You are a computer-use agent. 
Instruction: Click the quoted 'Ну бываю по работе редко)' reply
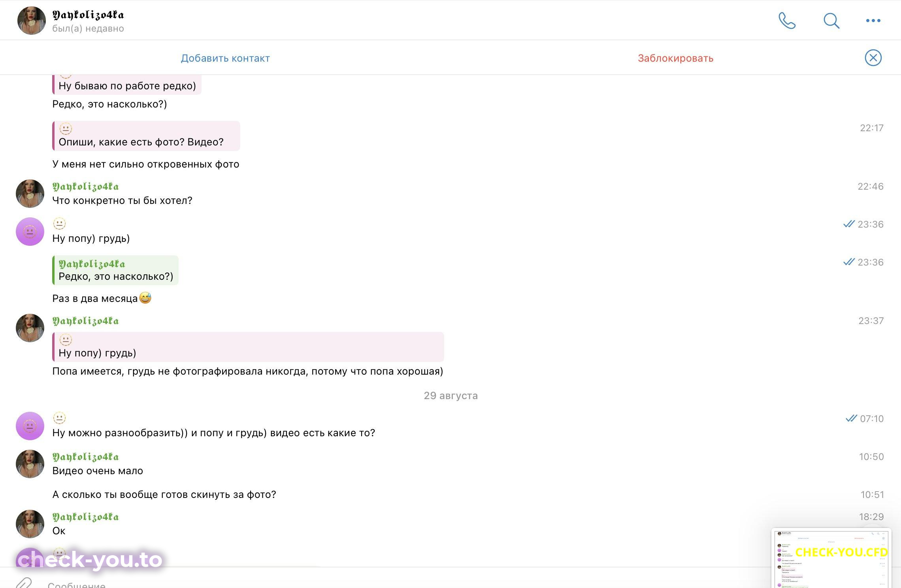click(127, 85)
